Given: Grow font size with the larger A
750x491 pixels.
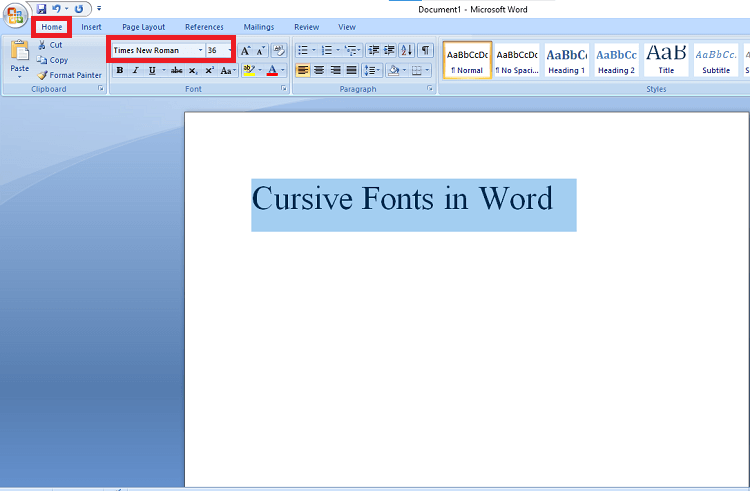Looking at the screenshot, I should point(245,51).
